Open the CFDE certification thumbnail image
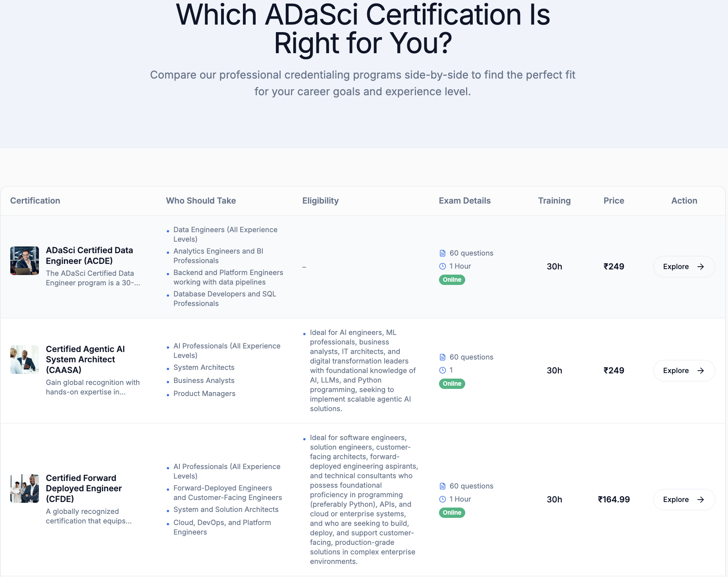 pos(25,489)
